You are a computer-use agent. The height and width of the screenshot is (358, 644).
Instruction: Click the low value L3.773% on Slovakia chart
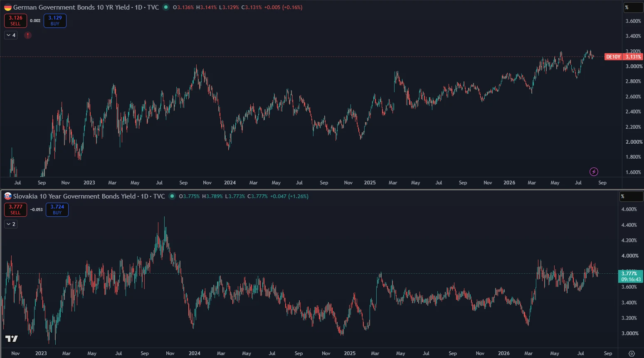click(x=235, y=196)
